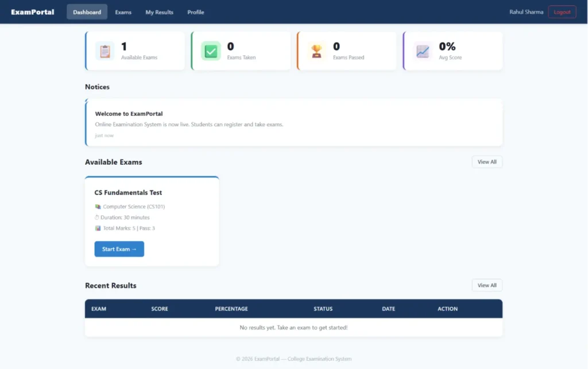
Task: Click the bar chart icon beside Total Marks
Action: click(x=98, y=228)
